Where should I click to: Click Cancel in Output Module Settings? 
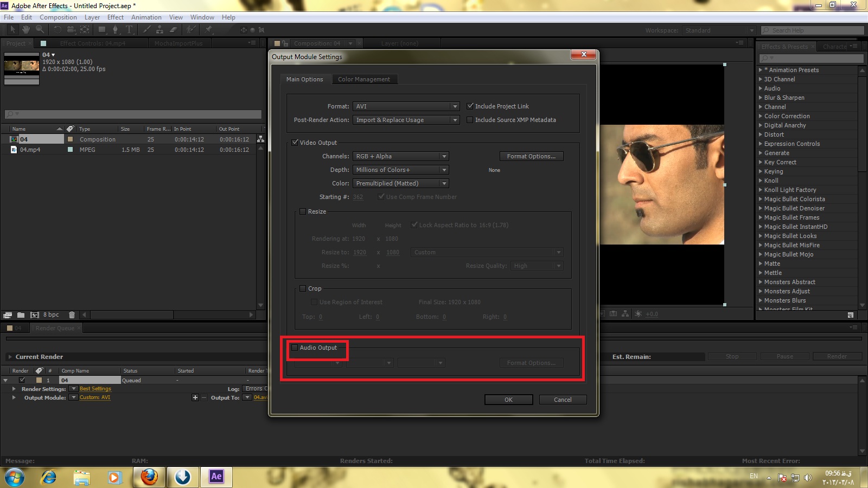pos(563,400)
